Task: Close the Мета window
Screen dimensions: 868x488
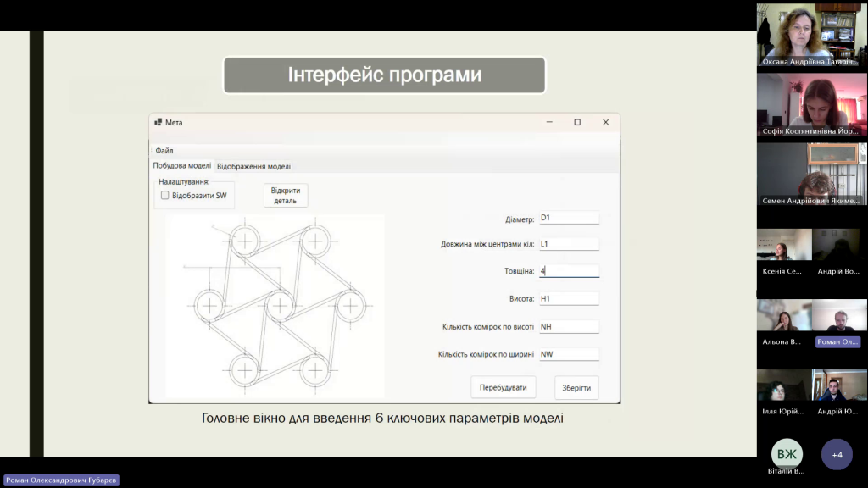Action: point(605,122)
